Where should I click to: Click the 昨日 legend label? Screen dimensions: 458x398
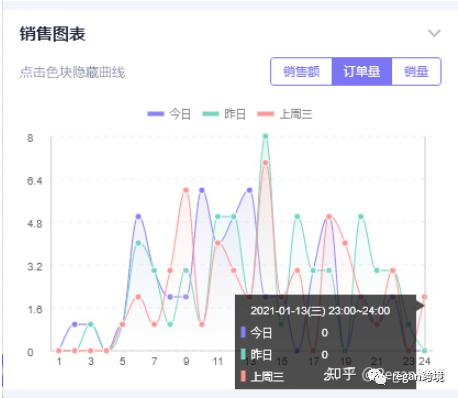coord(235,114)
